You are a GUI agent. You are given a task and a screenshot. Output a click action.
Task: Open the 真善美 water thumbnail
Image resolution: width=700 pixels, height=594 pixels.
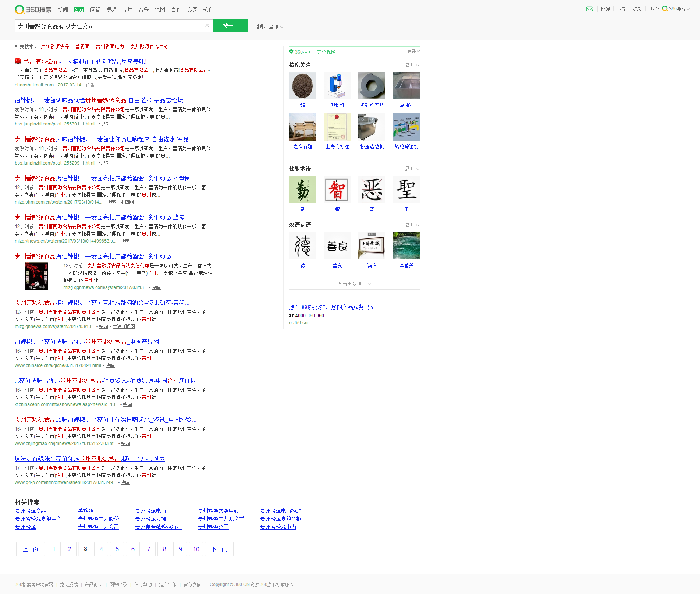[406, 246]
